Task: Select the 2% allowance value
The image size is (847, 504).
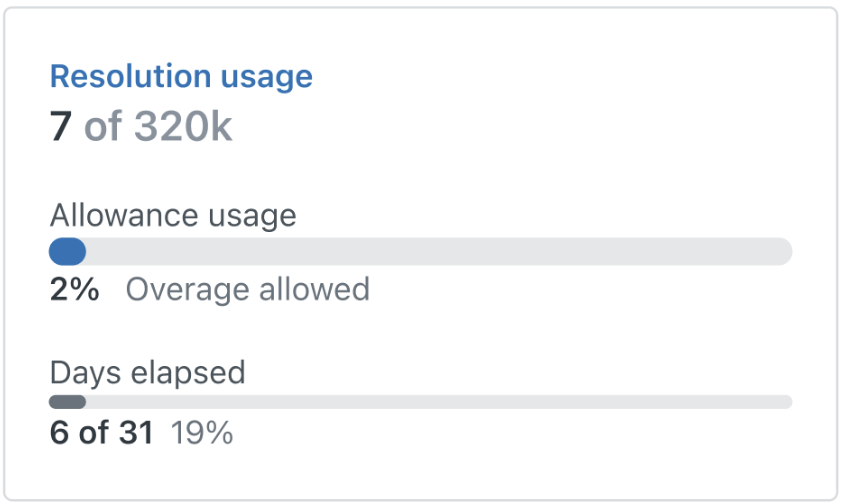Action: 75,289
